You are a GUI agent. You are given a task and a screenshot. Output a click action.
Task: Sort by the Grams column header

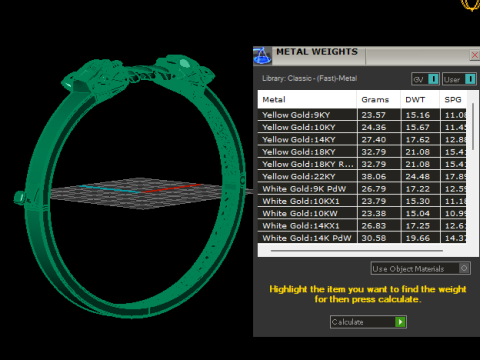tap(378, 99)
